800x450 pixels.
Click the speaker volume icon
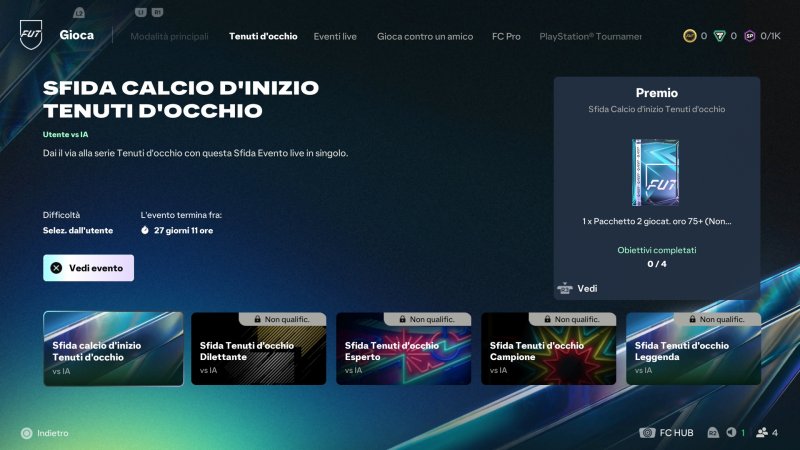point(731,432)
